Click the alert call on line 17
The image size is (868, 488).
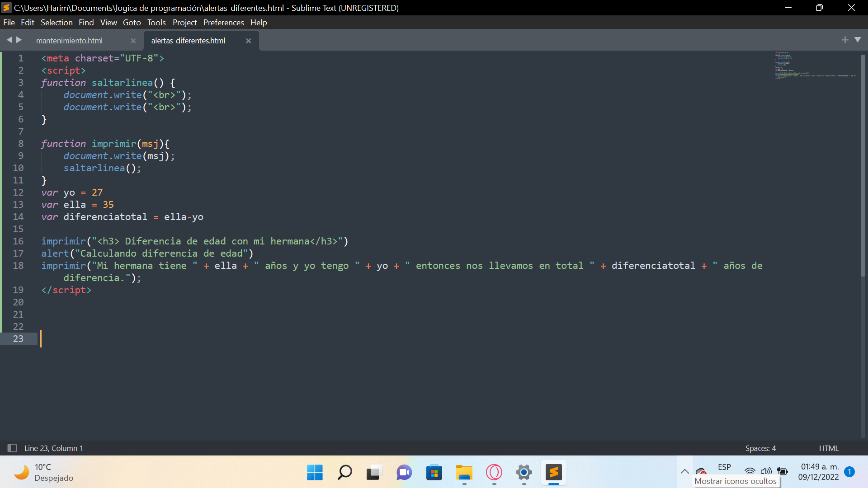pos(147,253)
